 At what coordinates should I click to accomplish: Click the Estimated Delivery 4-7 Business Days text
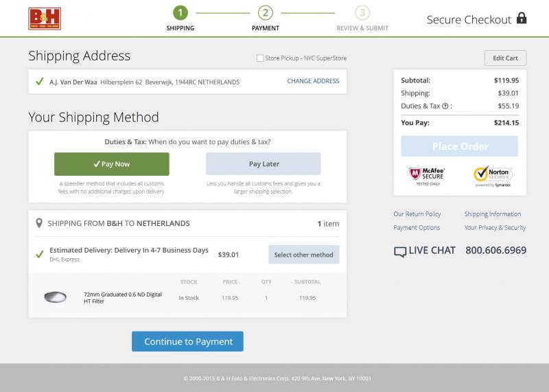[x=129, y=250]
